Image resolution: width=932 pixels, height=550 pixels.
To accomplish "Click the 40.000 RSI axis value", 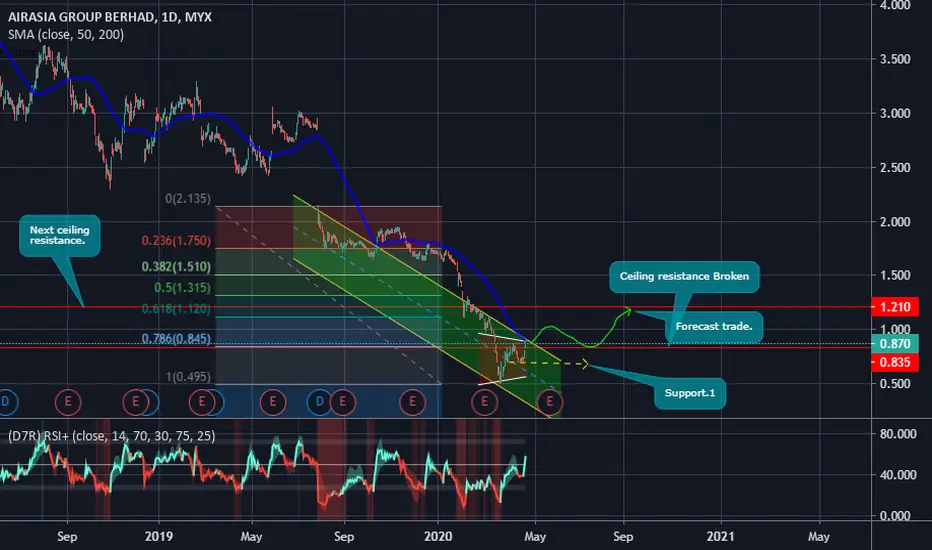I will [898, 475].
